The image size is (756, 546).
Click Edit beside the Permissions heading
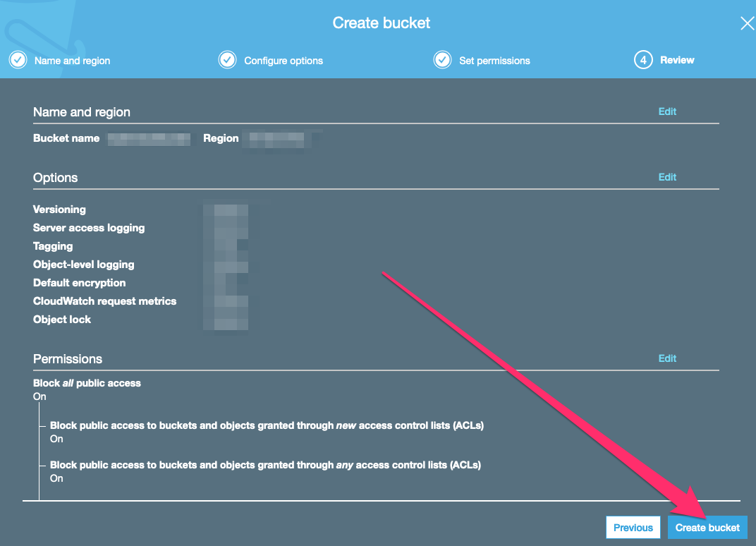coord(666,358)
